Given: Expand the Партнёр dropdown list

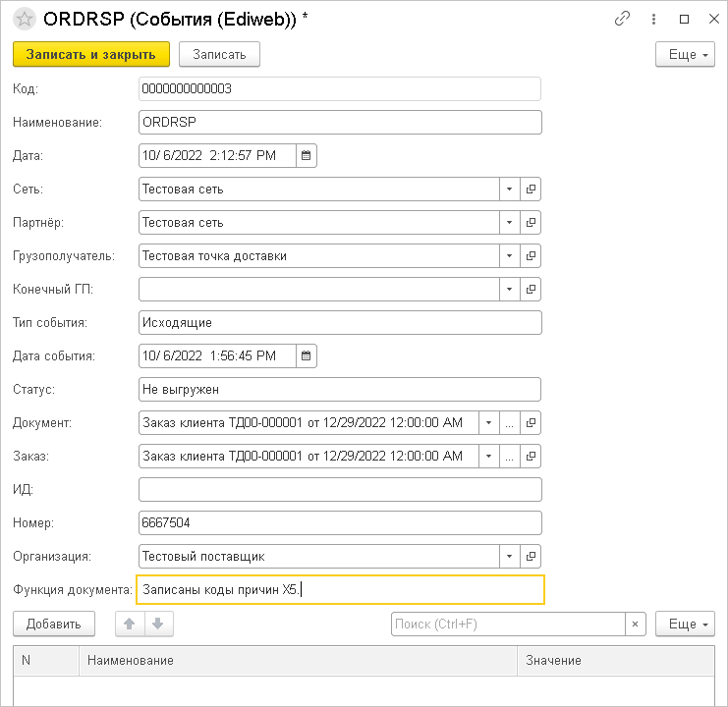Looking at the screenshot, I should point(509,223).
